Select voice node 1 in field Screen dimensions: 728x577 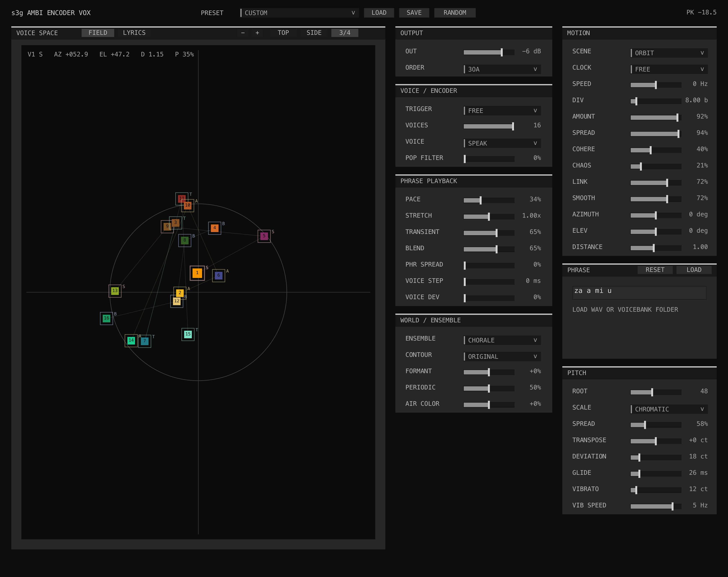197,273
